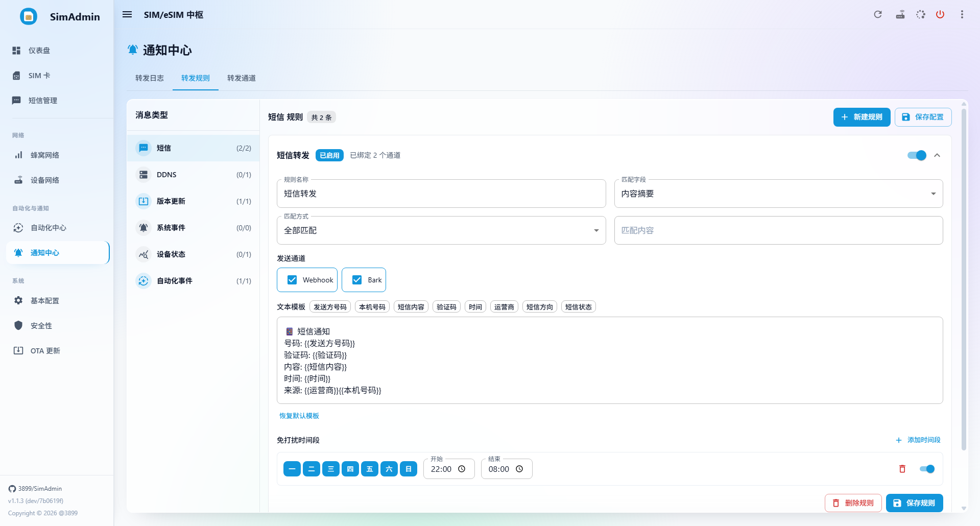Click the SimAdmin logo icon

[29, 16]
